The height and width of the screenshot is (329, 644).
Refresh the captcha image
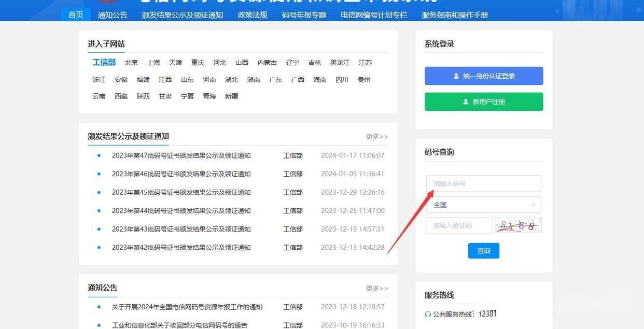(518, 225)
